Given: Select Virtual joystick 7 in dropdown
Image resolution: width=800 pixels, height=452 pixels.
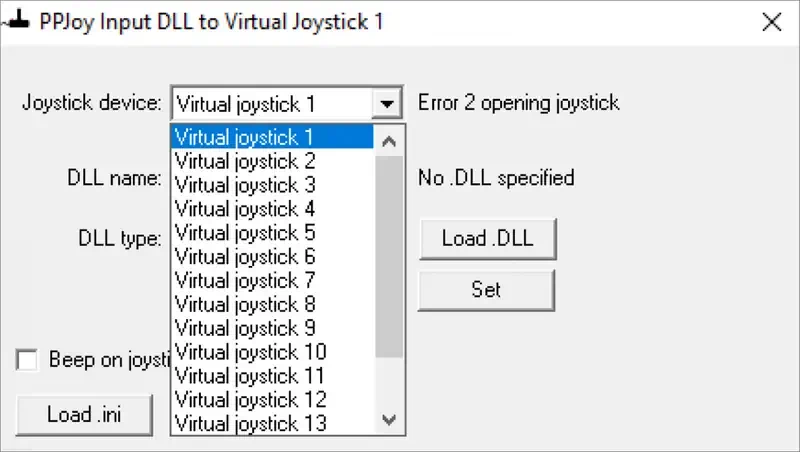Looking at the screenshot, I should (x=245, y=280).
